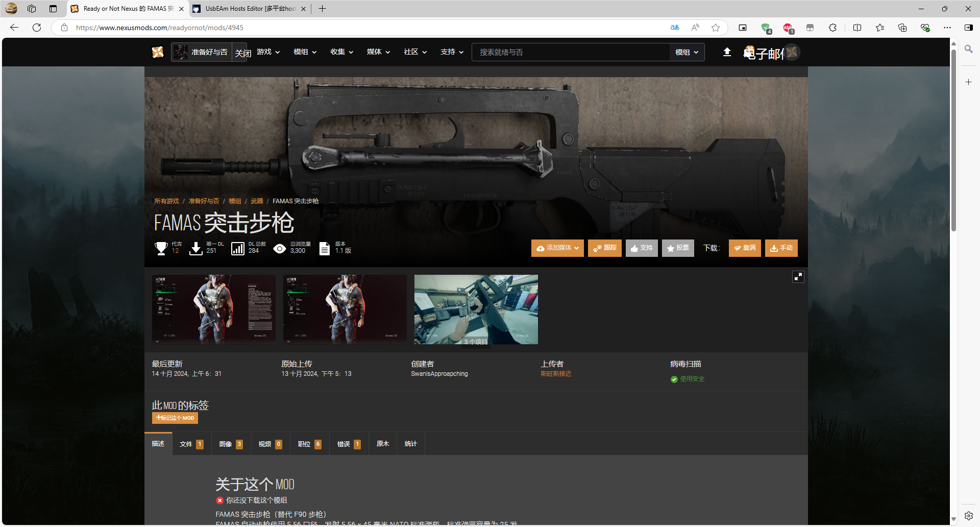
Task: Open the first character loadout thumbnail
Action: tap(214, 309)
